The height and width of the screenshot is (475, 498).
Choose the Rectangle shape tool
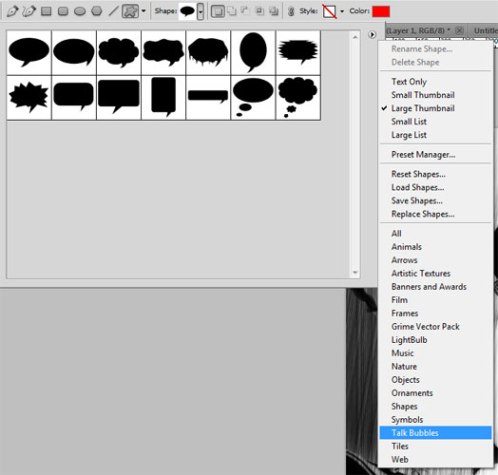point(46,12)
